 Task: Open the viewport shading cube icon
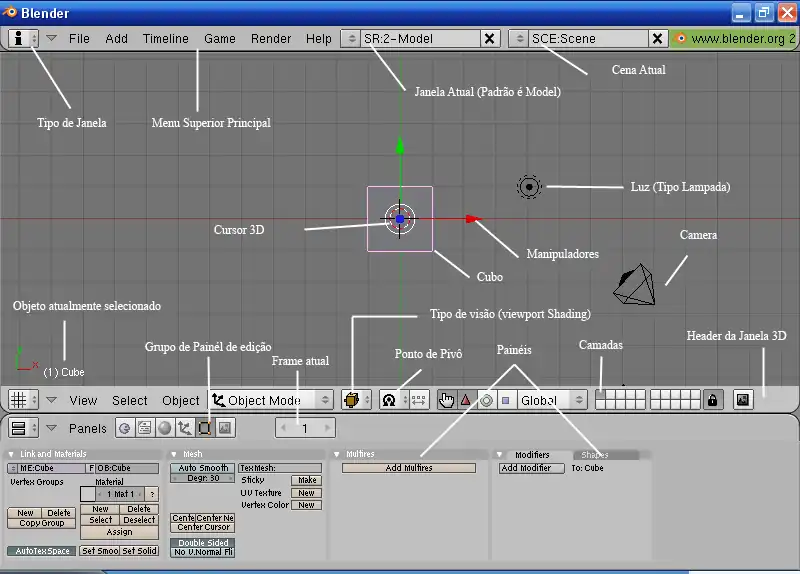click(x=351, y=400)
